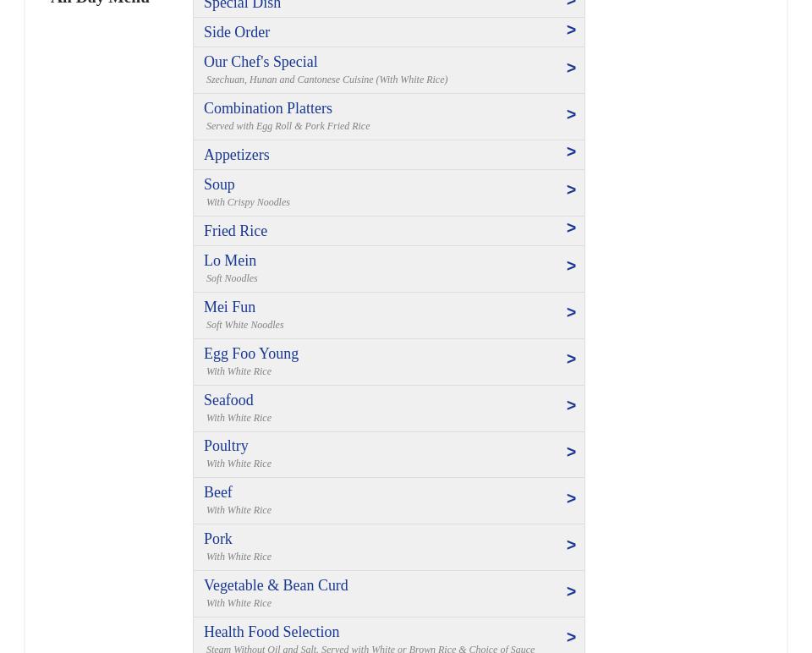Open the Appetizers menu section
The height and width of the screenshot is (653, 812).
pyautogui.click(x=237, y=156)
